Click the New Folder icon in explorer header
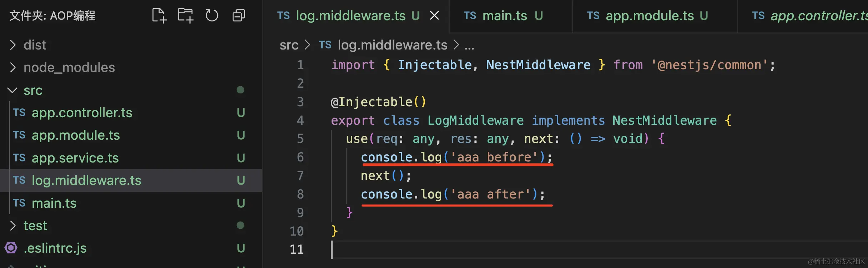 (186, 16)
